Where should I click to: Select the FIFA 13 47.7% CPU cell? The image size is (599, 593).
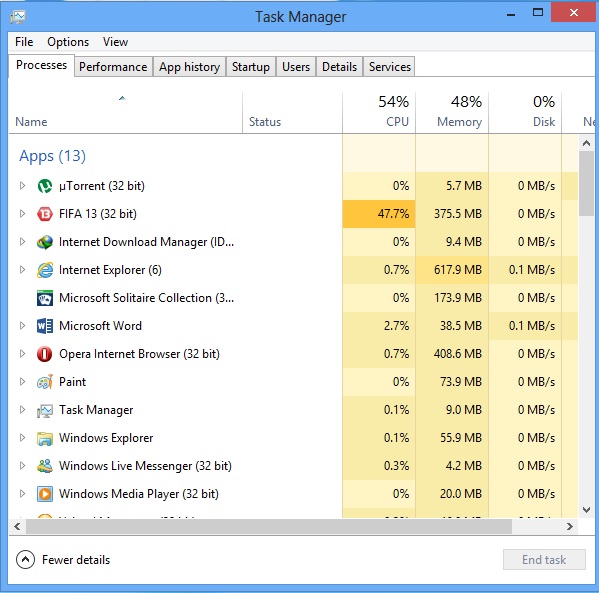click(379, 214)
